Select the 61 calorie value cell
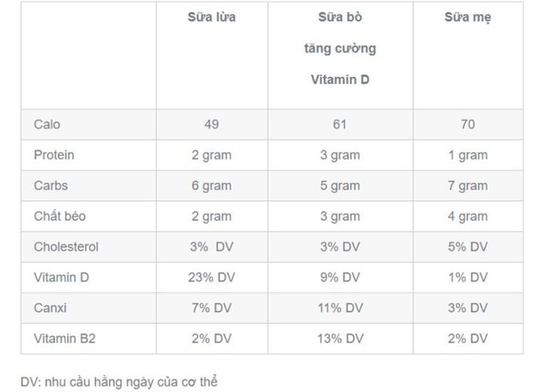The height and width of the screenshot is (392, 543). [340, 124]
